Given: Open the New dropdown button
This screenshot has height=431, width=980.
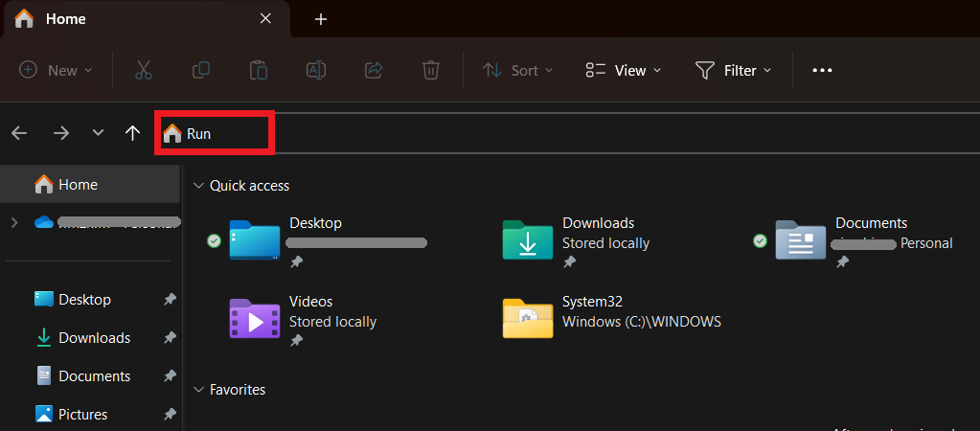Looking at the screenshot, I should click(x=56, y=70).
